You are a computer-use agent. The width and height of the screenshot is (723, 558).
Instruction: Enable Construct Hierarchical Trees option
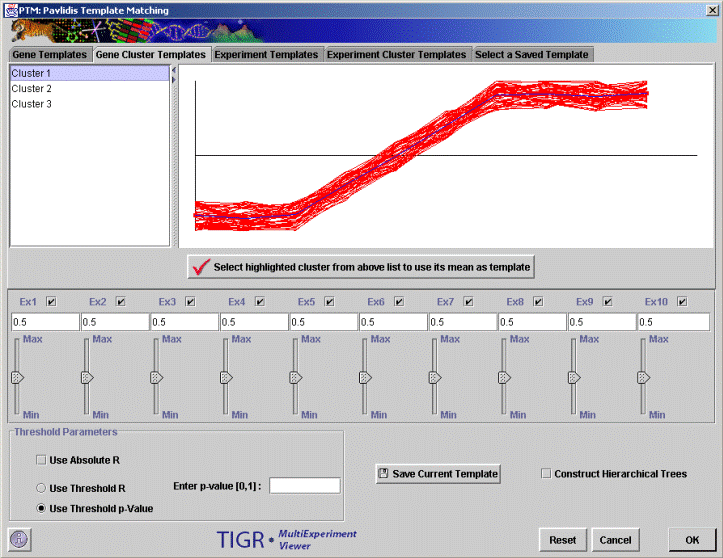[x=546, y=473]
